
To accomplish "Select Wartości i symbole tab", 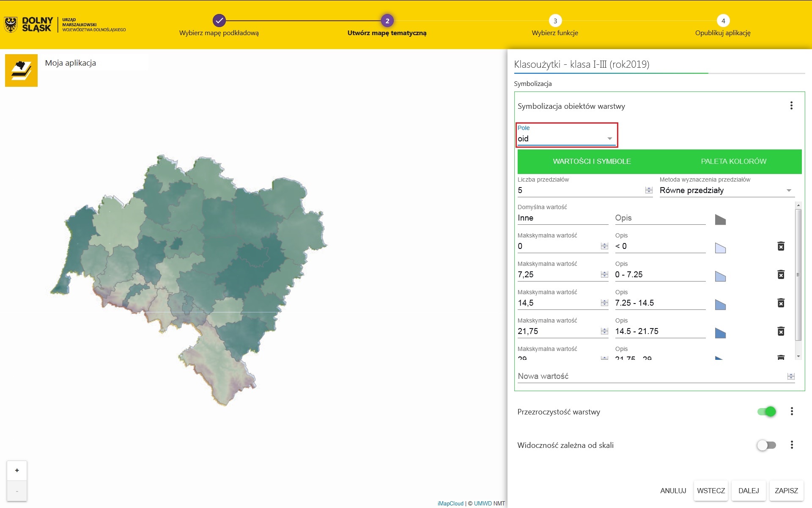I will [592, 161].
